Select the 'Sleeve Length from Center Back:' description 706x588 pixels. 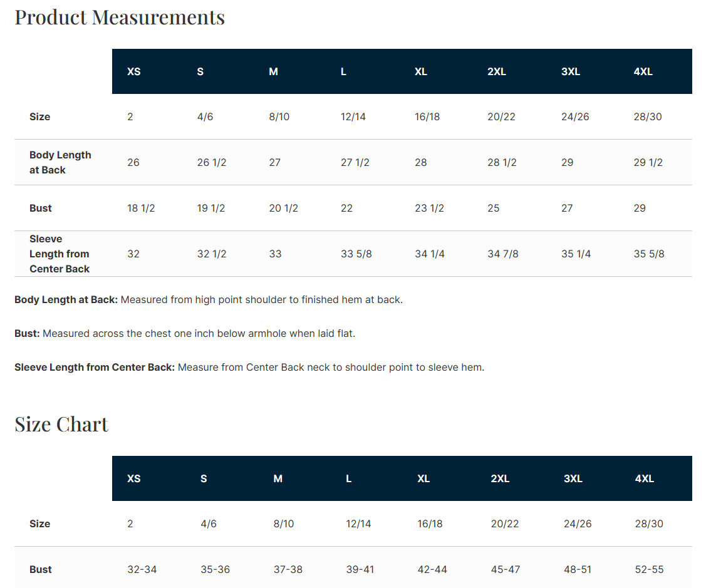[x=95, y=367]
